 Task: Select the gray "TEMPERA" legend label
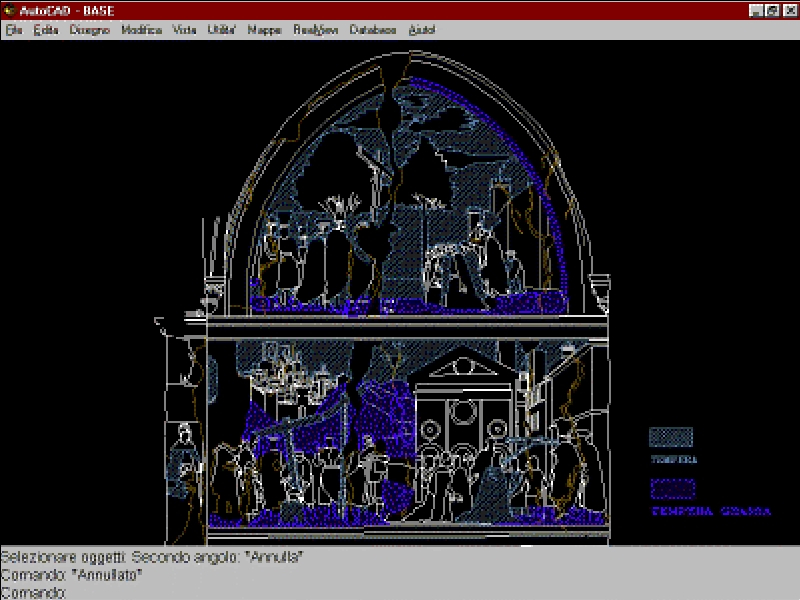(x=674, y=460)
